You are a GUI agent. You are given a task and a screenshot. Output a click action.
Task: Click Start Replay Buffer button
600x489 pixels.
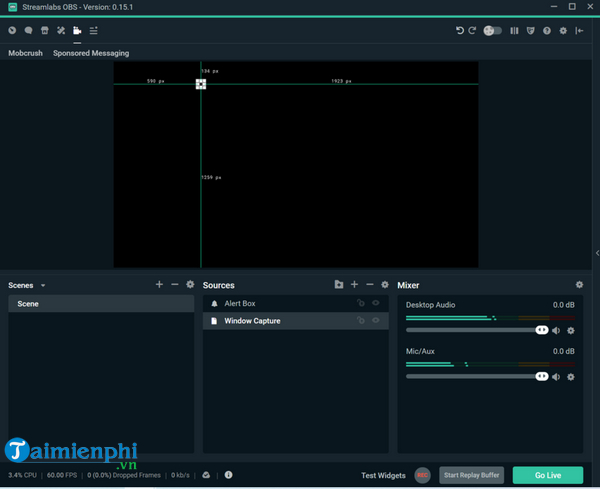pyautogui.click(x=471, y=475)
